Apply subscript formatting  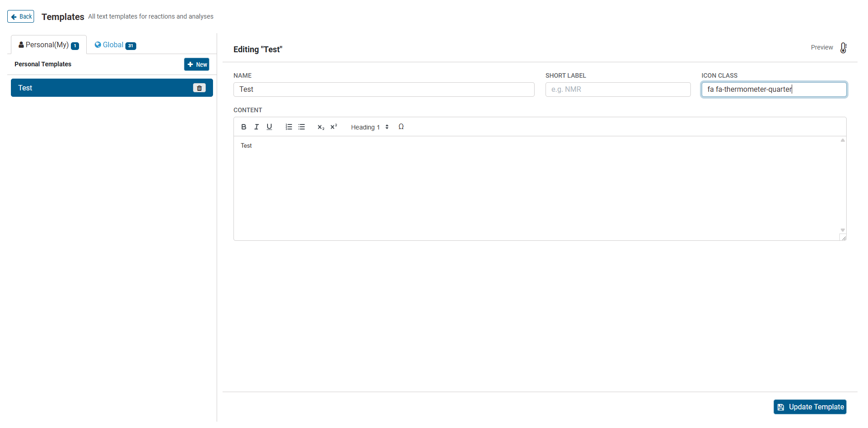[321, 127]
